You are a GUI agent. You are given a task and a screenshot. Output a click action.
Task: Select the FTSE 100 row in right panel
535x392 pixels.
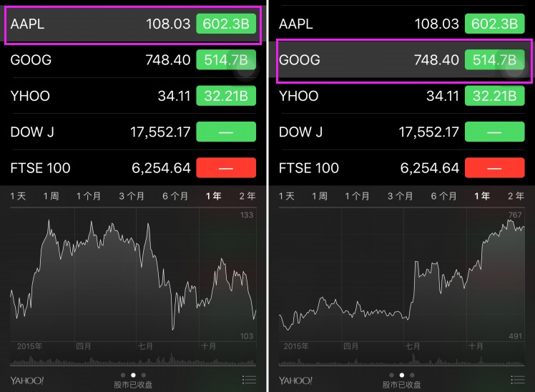click(x=401, y=168)
